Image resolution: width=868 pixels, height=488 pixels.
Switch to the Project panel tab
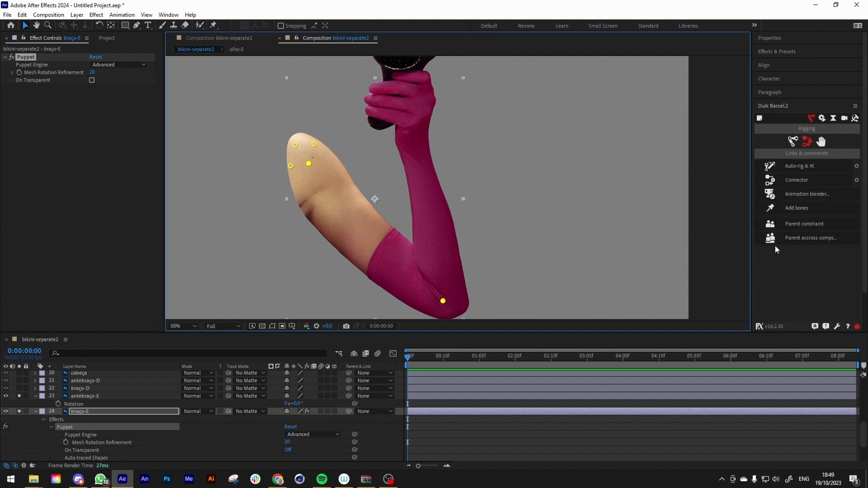[107, 38]
